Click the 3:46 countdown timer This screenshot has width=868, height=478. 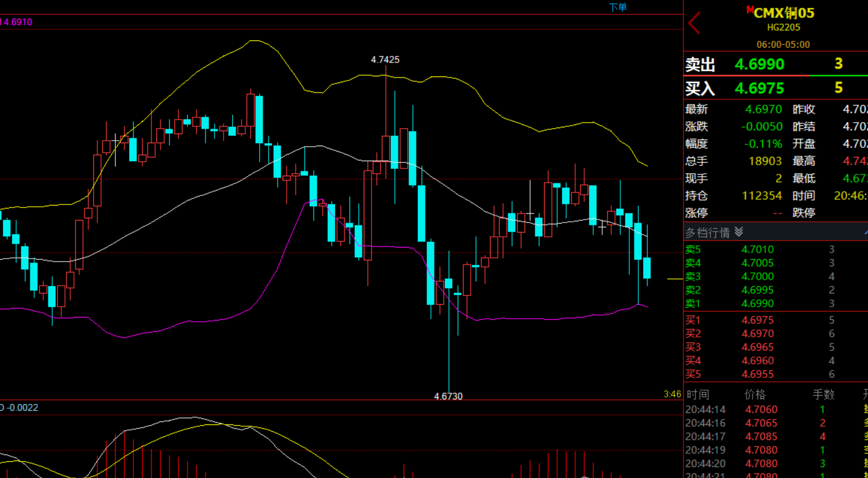click(x=672, y=394)
